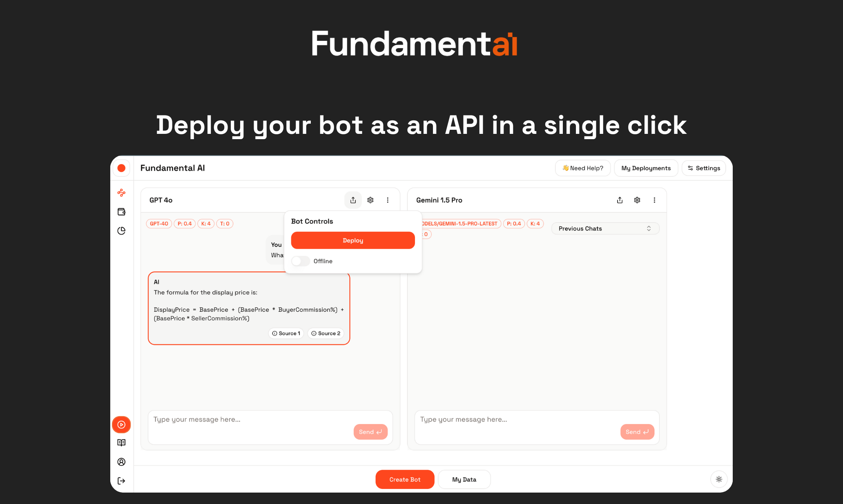Image resolution: width=843 pixels, height=504 pixels.
Task: Toggle the Offline bot switch
Action: [x=301, y=261]
